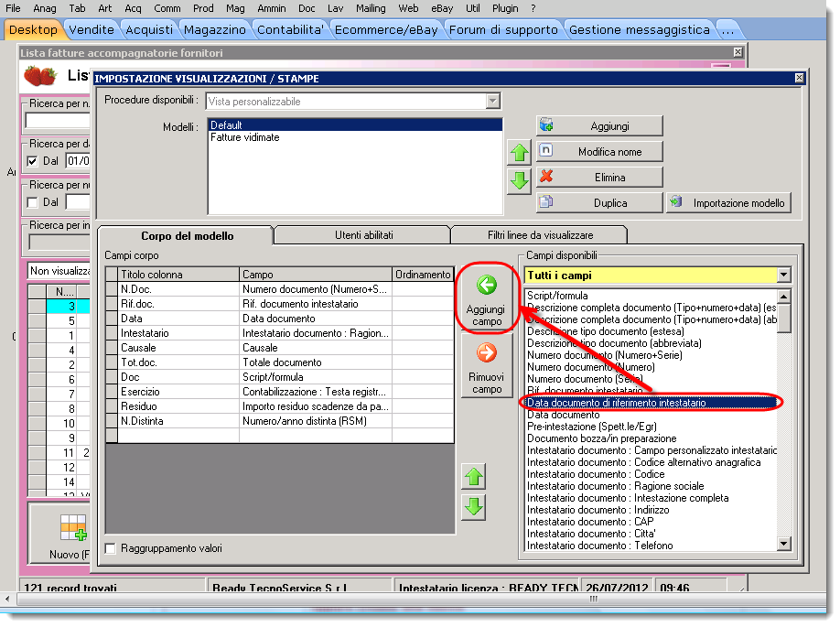Click the orange Rimuovi campo arrow icon
The width and height of the screenshot is (840, 627).
[x=487, y=352]
